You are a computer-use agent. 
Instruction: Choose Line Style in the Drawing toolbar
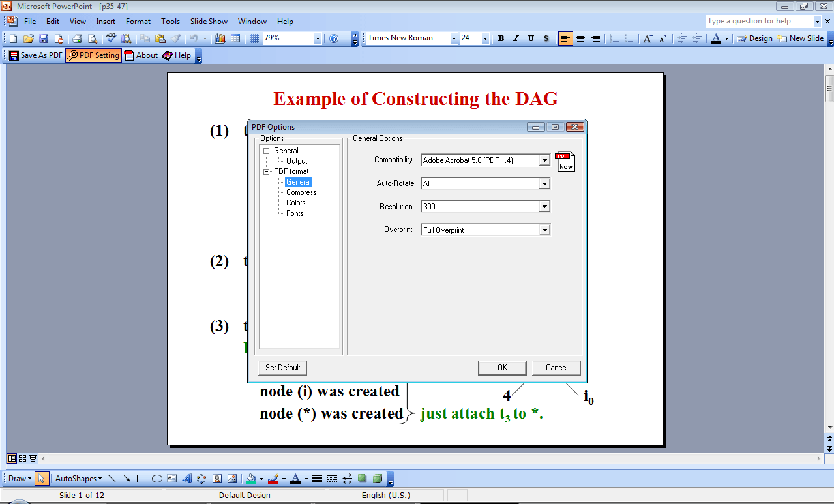coord(318,479)
